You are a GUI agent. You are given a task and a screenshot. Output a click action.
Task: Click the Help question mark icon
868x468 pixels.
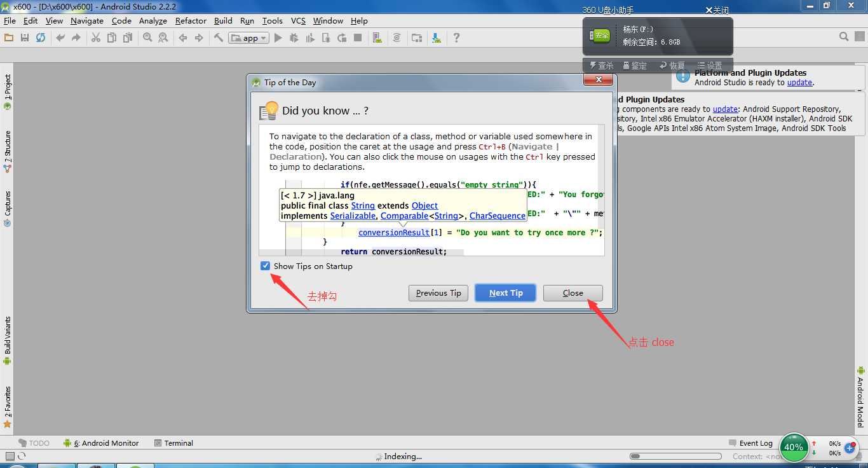click(456, 38)
